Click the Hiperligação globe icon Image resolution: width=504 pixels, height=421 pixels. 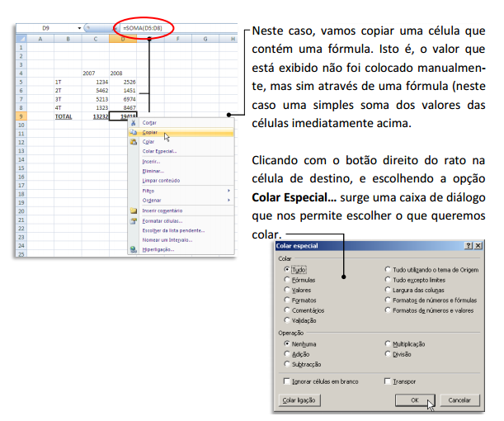[134, 248]
